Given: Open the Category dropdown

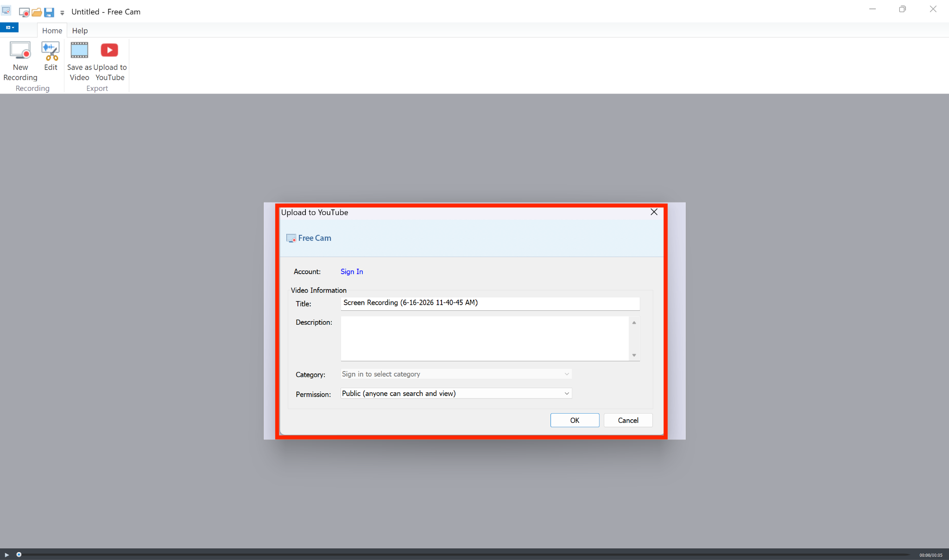Looking at the screenshot, I should [x=456, y=374].
